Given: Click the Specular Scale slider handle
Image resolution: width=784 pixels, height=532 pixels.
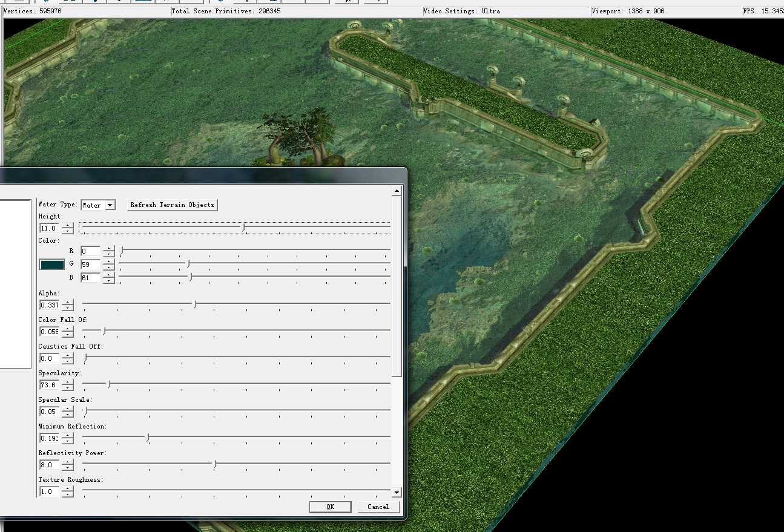Looking at the screenshot, I should (x=85, y=410).
